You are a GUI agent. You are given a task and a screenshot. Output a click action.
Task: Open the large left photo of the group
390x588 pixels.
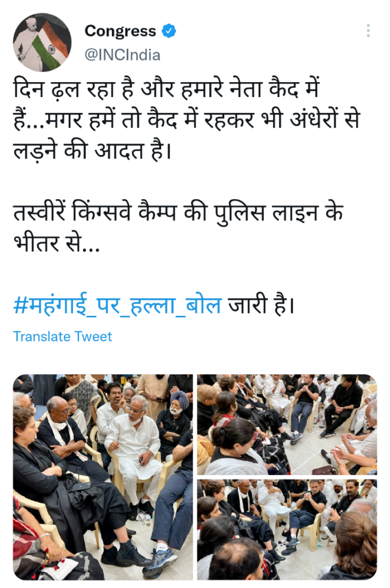point(103,477)
